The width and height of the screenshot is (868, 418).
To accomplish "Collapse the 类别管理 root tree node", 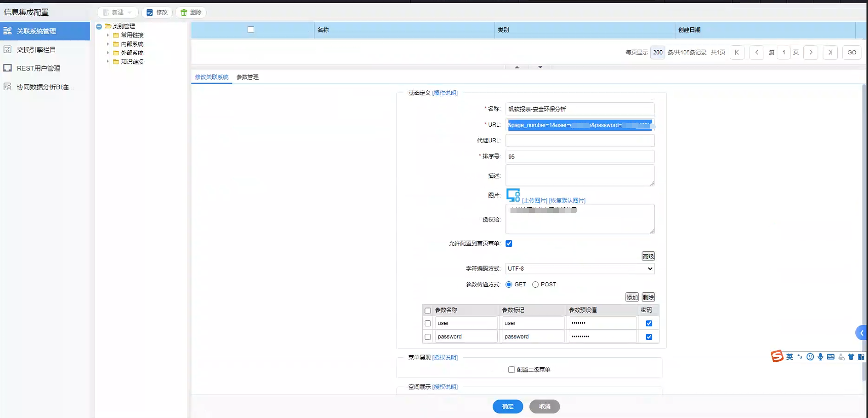I will (x=99, y=26).
